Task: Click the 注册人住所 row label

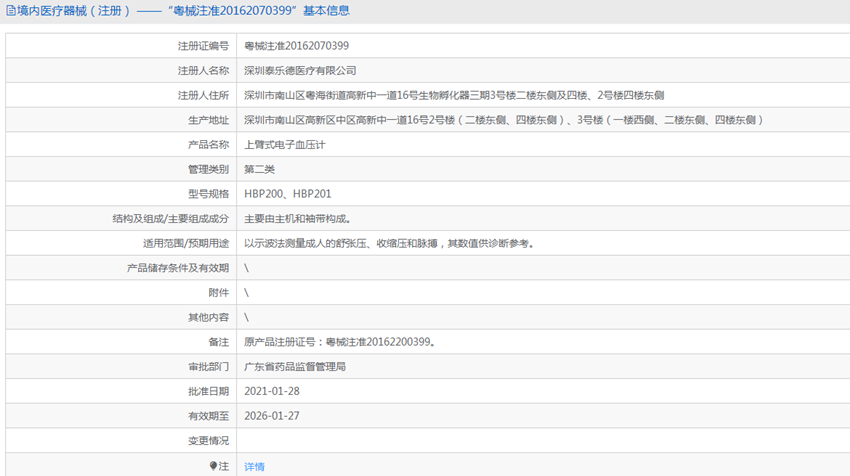Action: pos(203,95)
